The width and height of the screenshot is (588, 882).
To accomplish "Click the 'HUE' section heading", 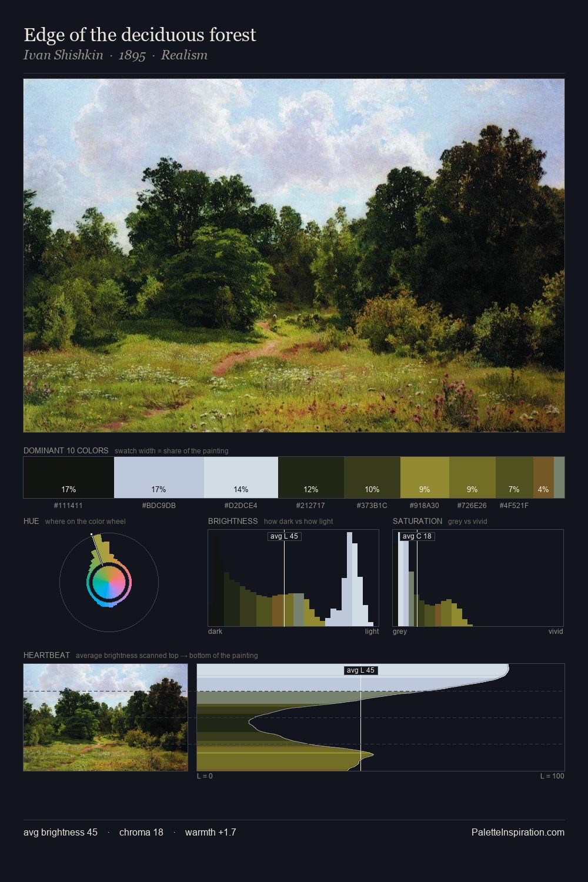I will (x=31, y=521).
